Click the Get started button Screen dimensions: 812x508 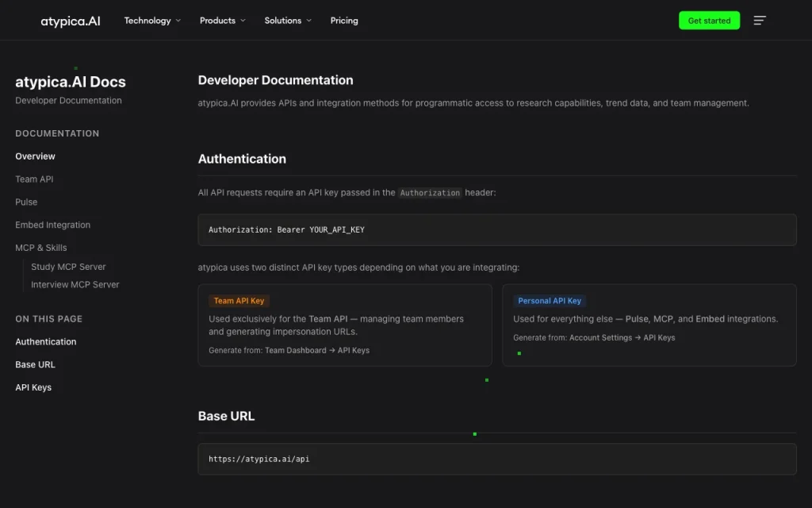[709, 21]
